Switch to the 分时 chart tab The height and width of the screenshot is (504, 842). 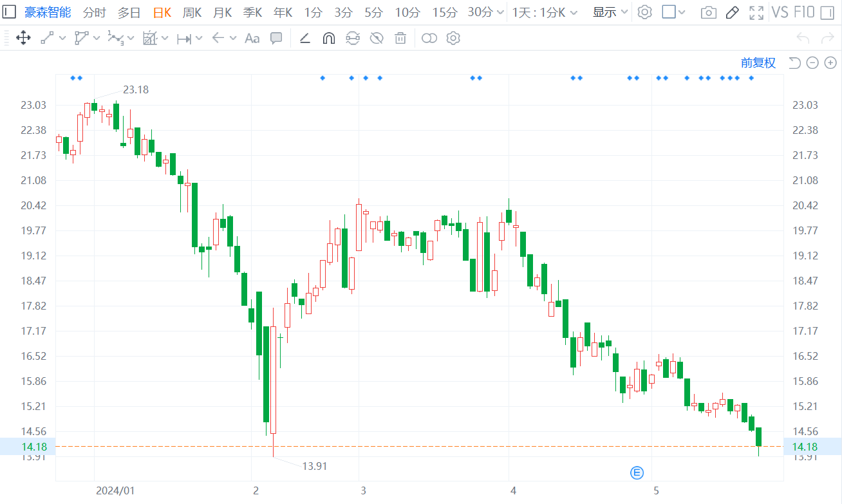click(x=94, y=12)
